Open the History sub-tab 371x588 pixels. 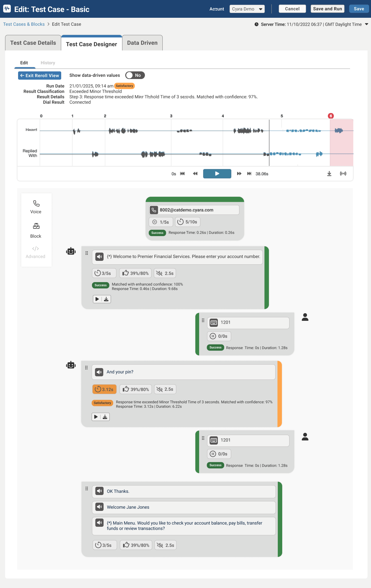pos(48,63)
